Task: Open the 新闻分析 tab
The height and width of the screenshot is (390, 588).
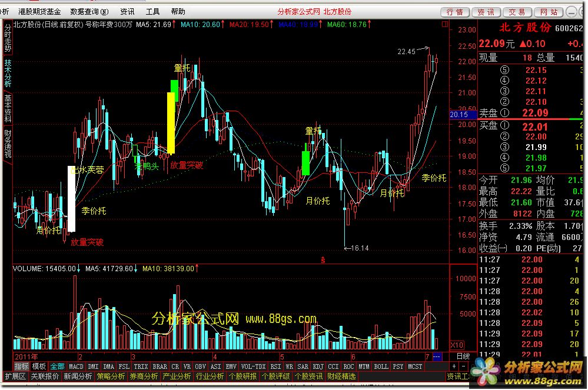Action: coord(78,376)
